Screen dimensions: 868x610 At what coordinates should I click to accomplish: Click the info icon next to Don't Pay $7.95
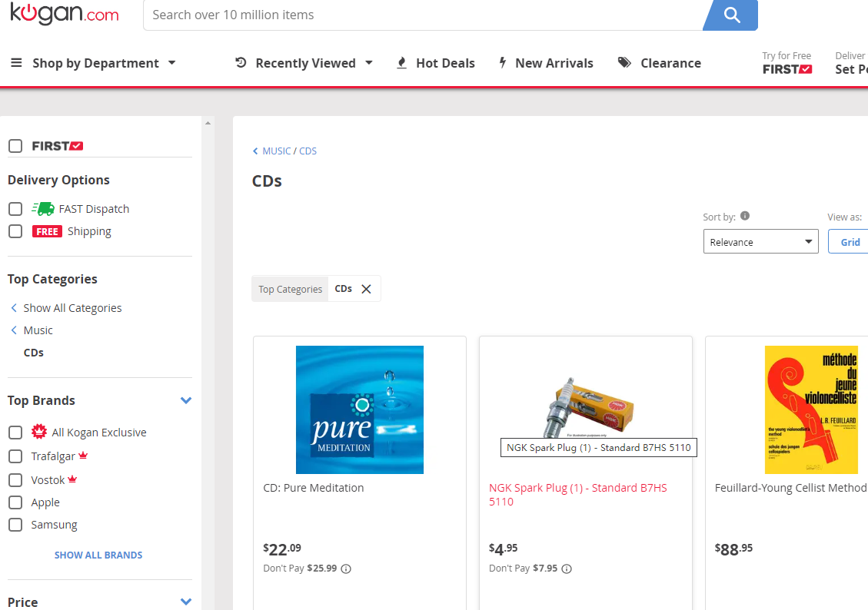pos(567,569)
